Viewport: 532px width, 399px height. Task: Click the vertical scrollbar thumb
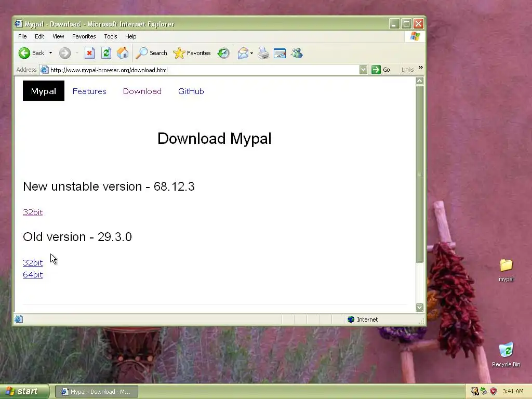419,174
